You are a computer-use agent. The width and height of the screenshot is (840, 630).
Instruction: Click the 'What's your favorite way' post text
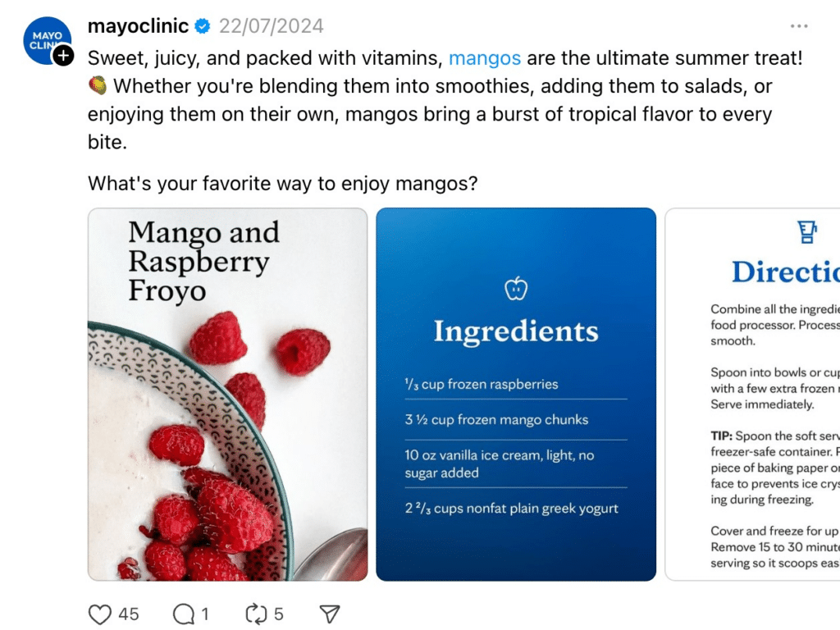pos(282,183)
